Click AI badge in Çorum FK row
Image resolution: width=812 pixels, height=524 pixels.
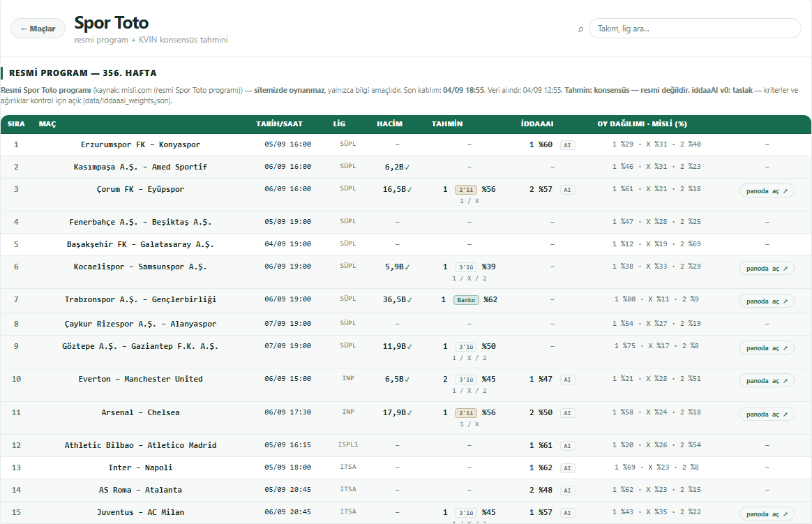(x=568, y=190)
